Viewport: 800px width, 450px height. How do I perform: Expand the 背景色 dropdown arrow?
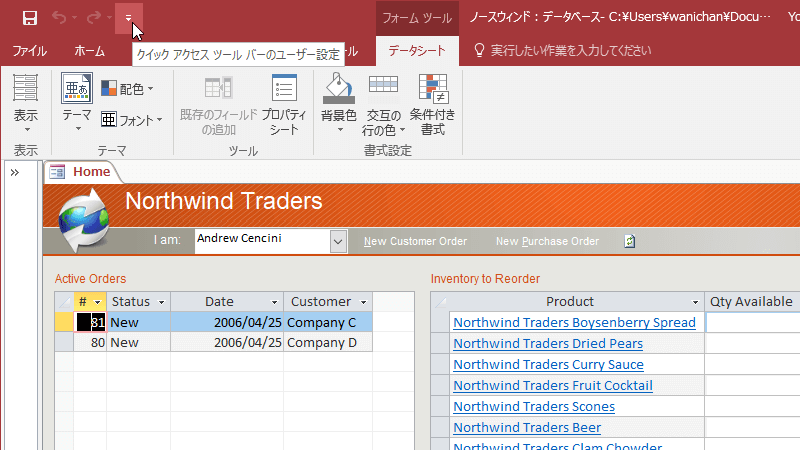339,130
